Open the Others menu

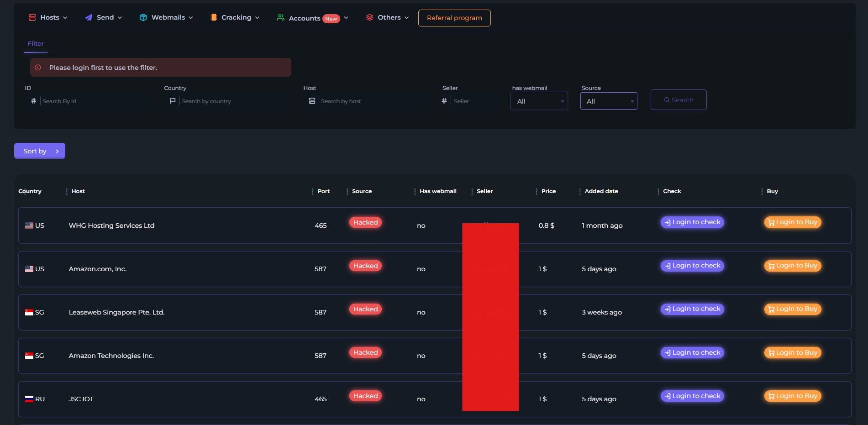(387, 17)
